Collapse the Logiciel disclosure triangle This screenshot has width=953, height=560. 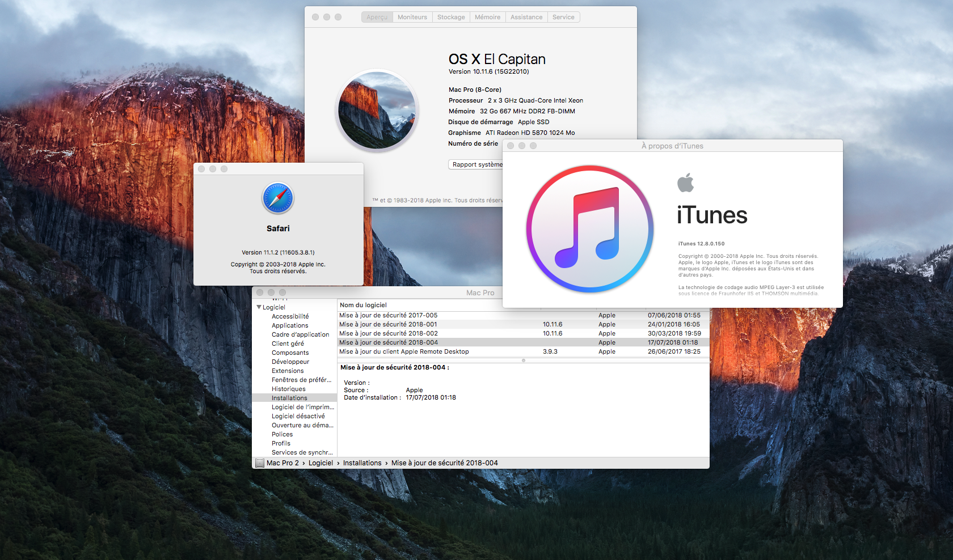click(x=259, y=307)
